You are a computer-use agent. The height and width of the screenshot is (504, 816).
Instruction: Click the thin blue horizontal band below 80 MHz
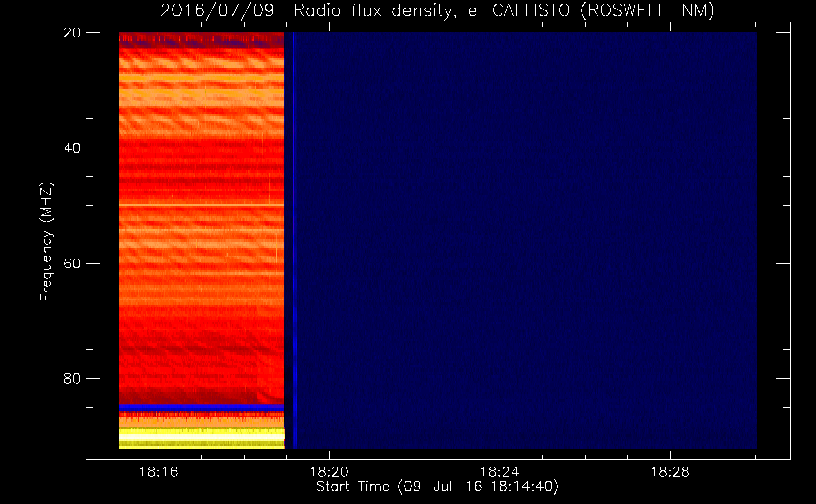[x=201, y=407]
